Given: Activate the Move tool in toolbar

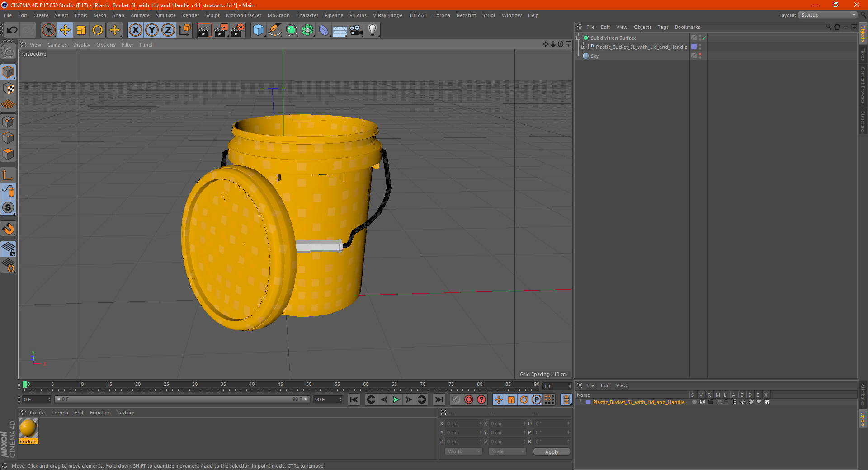Looking at the screenshot, I should (x=65, y=30).
